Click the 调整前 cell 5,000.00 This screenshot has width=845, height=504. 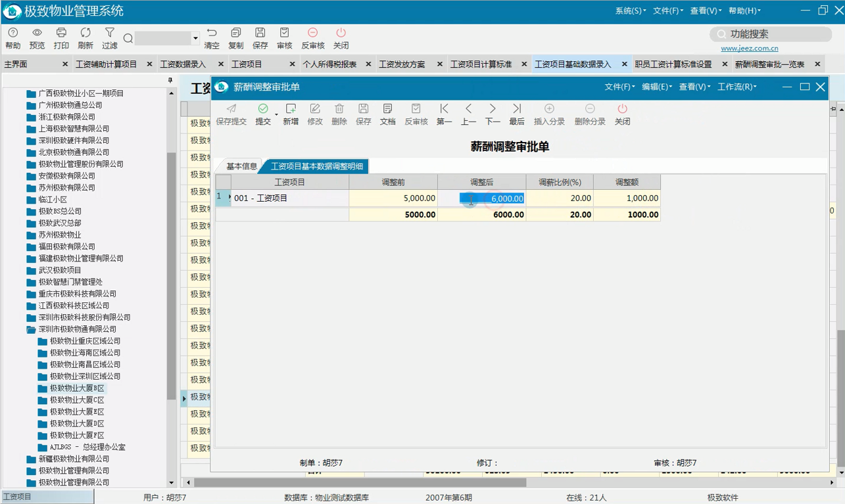tap(393, 198)
